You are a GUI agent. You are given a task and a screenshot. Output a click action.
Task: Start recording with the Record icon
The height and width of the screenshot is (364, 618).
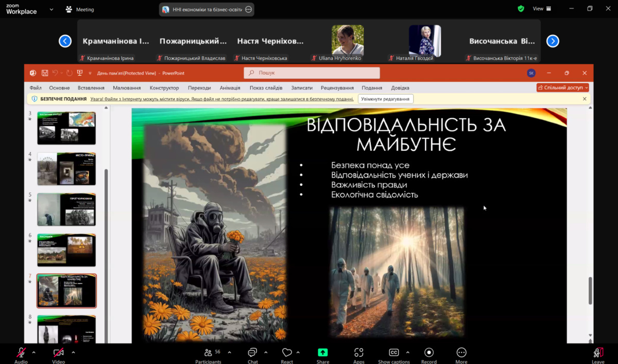pyautogui.click(x=428, y=353)
